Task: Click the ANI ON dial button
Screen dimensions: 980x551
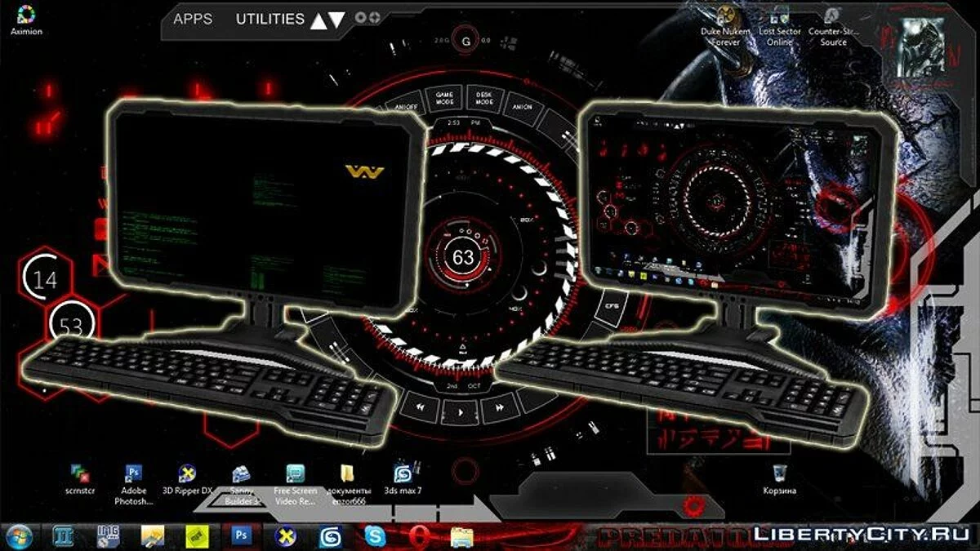Action: [x=522, y=107]
